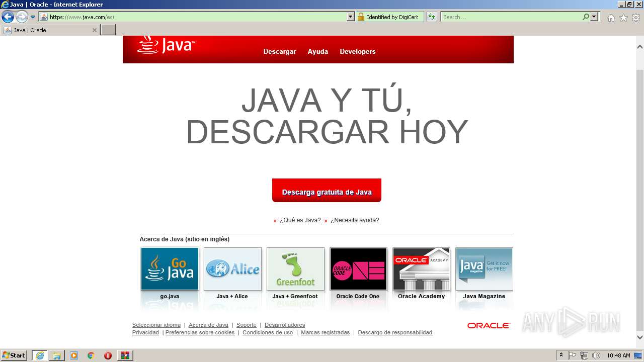Image resolution: width=644 pixels, height=362 pixels.
Task: Click Marcas registradas link
Action: pos(326,332)
